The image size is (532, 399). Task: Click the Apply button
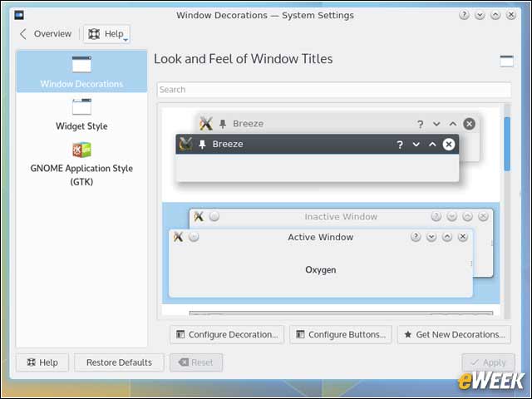488,362
